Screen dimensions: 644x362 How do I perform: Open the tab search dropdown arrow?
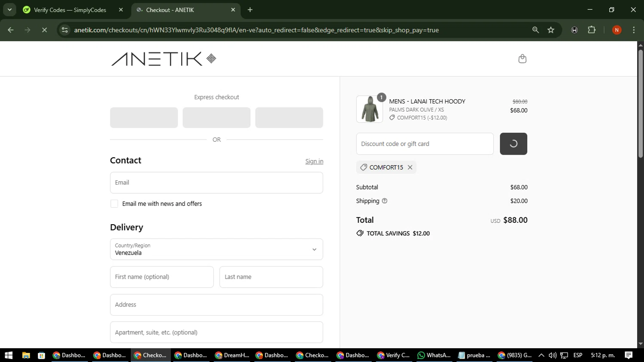(x=9, y=10)
